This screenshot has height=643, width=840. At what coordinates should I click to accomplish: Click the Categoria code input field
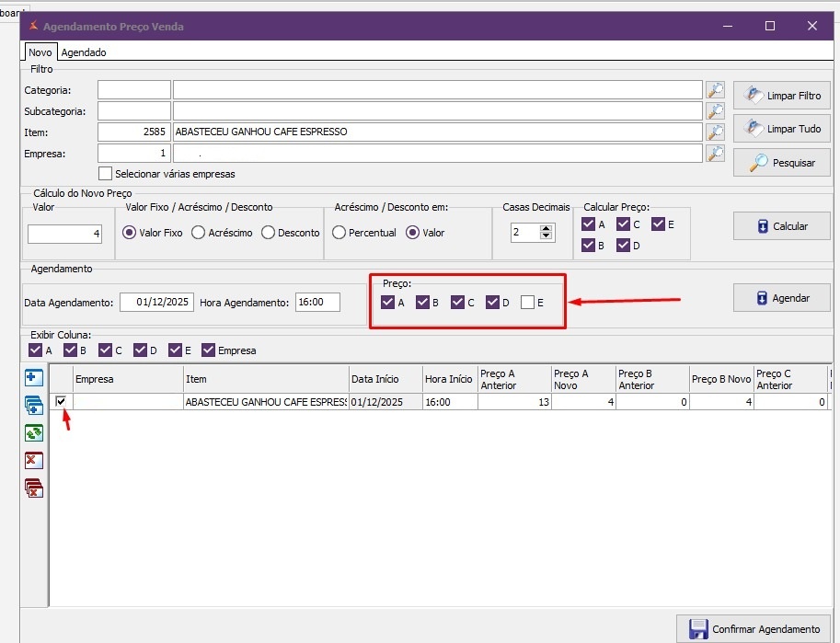134,90
